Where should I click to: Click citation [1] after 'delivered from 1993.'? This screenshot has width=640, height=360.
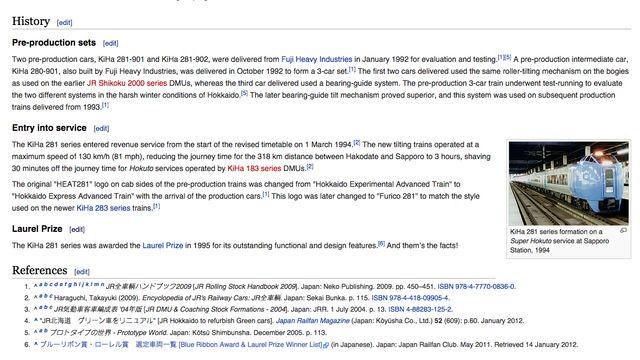tap(105, 105)
